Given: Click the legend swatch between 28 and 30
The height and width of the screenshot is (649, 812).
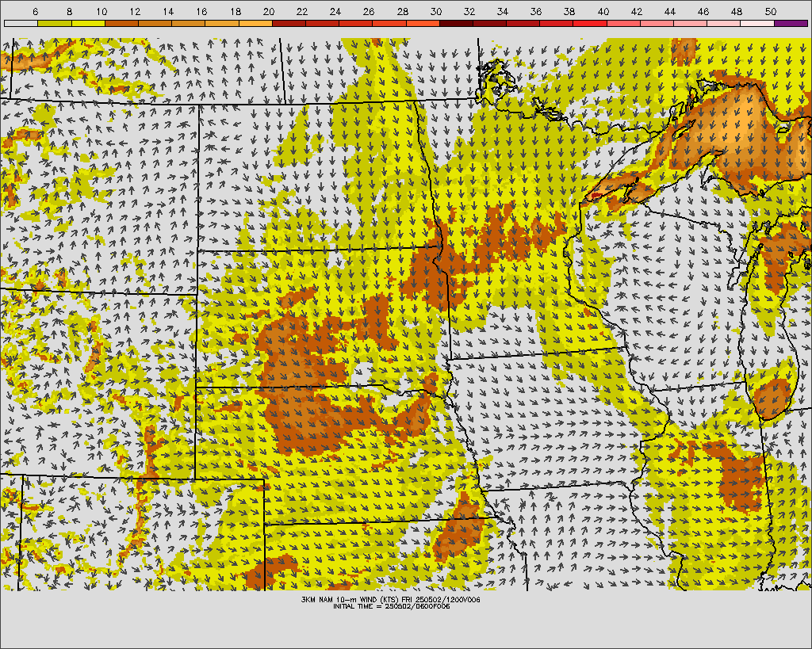Looking at the screenshot, I should click(423, 23).
